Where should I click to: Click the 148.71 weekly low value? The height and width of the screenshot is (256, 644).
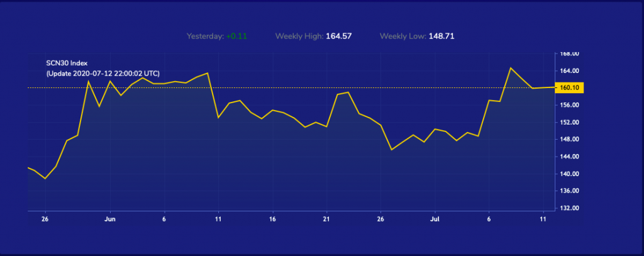pyautogui.click(x=441, y=36)
